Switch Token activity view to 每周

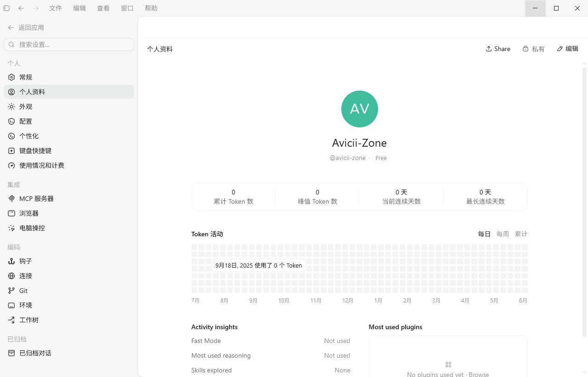pyautogui.click(x=503, y=234)
